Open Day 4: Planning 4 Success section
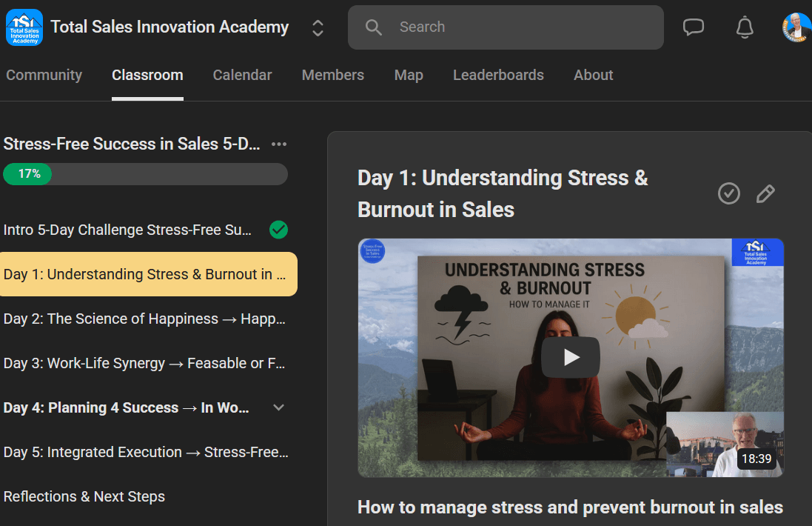 [127, 408]
